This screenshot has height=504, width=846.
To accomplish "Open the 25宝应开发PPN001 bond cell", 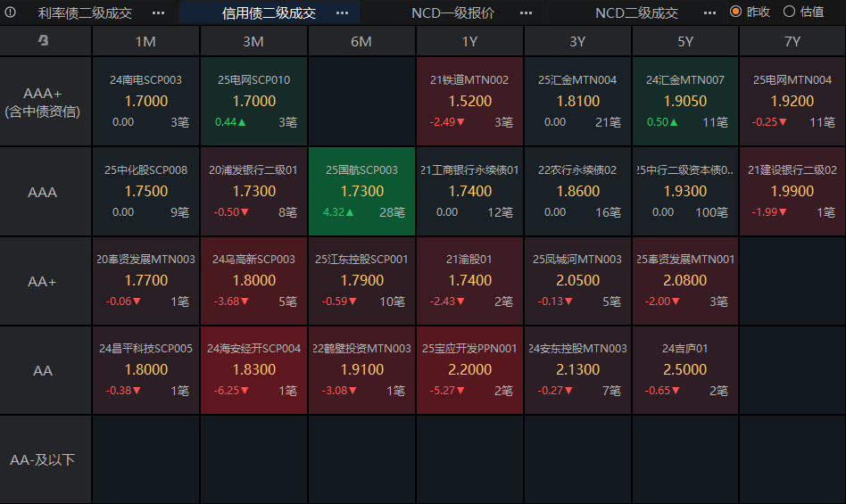I will point(469,370).
